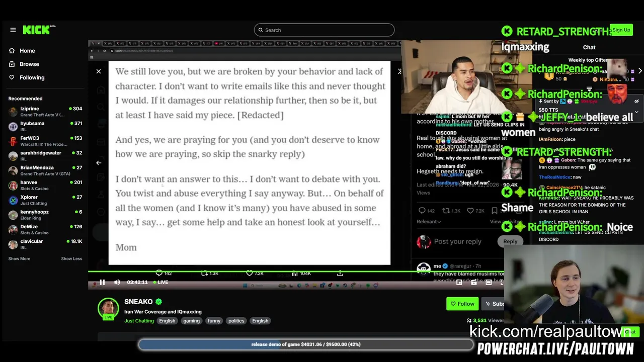Image resolution: width=644 pixels, height=362 pixels.
Task: Open the Just Chatting category link
Action: [x=139, y=321]
